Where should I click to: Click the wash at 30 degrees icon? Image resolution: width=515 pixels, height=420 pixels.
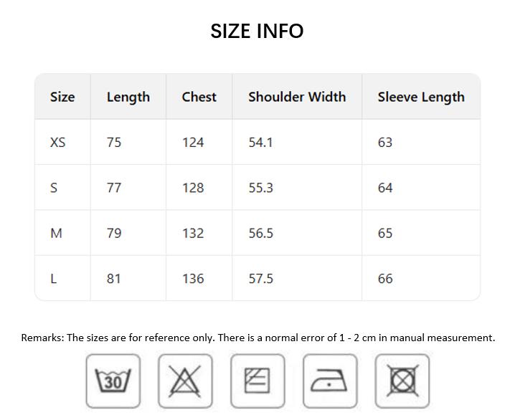113,381
